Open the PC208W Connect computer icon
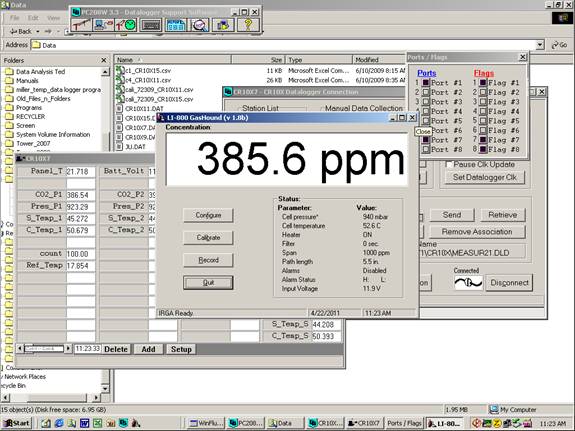This screenshot has width=575, height=431. click(x=103, y=25)
